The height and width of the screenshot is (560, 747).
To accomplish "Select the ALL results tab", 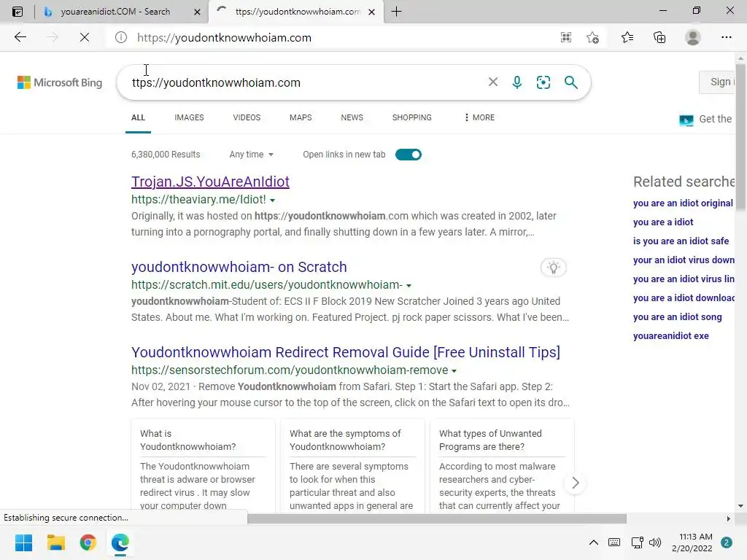I will pos(138,117).
